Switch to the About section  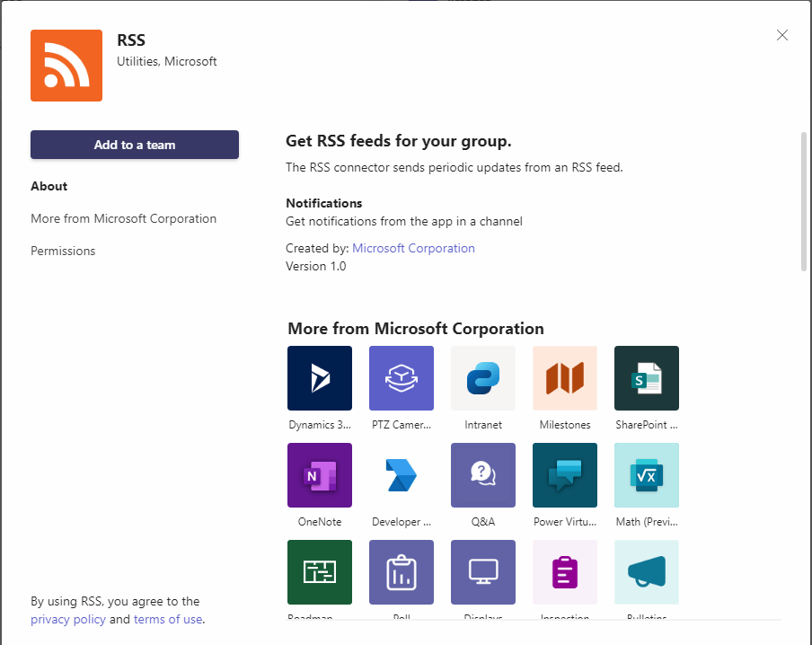49,186
